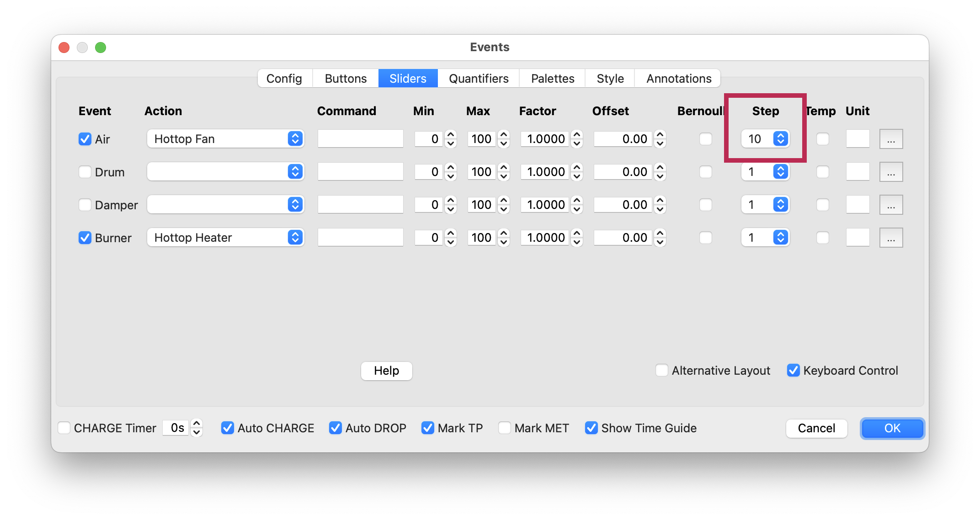Switch to the Quantifiers tab
This screenshot has width=980, height=520.
tap(478, 78)
